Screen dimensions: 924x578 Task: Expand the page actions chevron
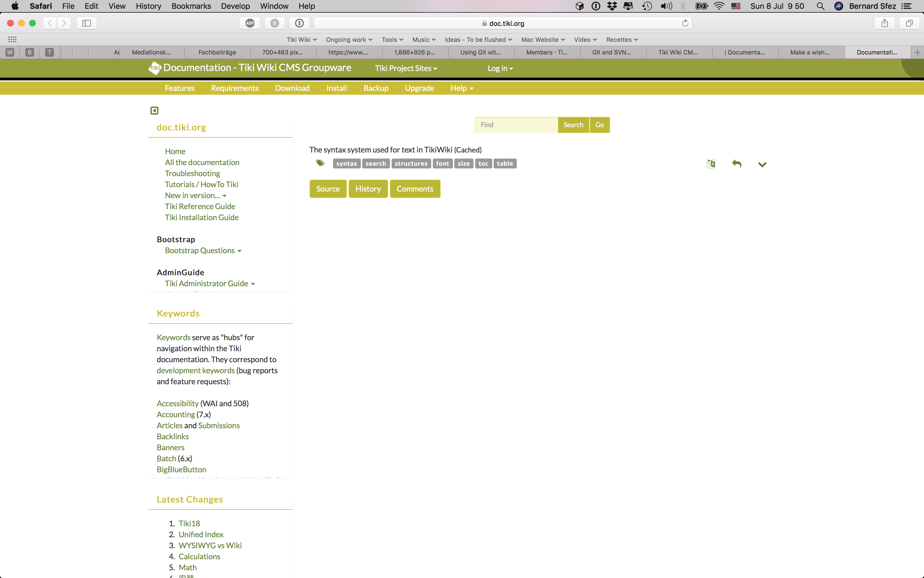point(762,164)
